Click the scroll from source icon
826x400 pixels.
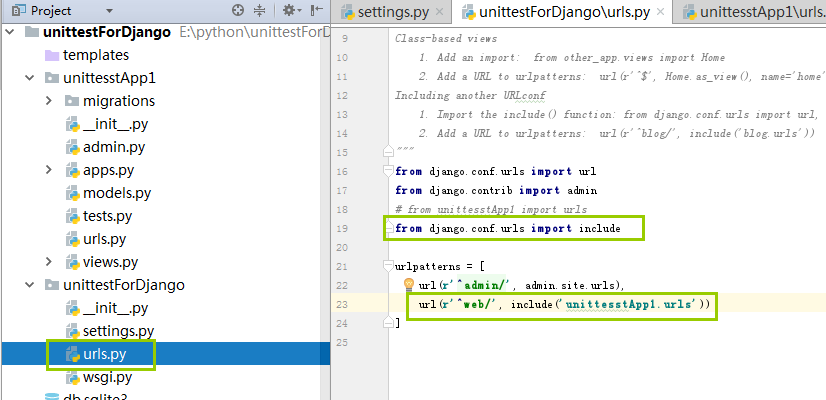238,10
